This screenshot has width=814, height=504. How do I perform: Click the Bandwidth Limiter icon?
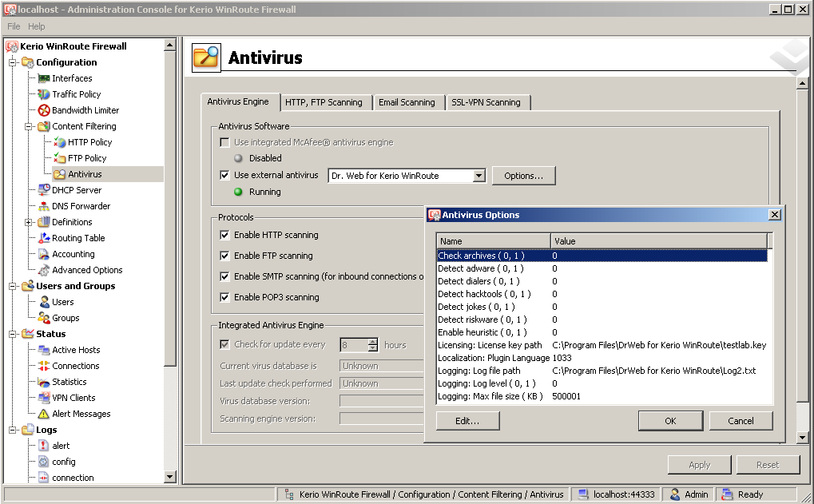44,110
